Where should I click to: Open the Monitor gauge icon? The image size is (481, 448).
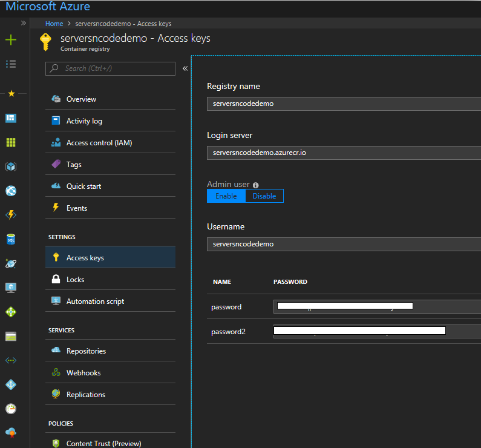click(11, 409)
